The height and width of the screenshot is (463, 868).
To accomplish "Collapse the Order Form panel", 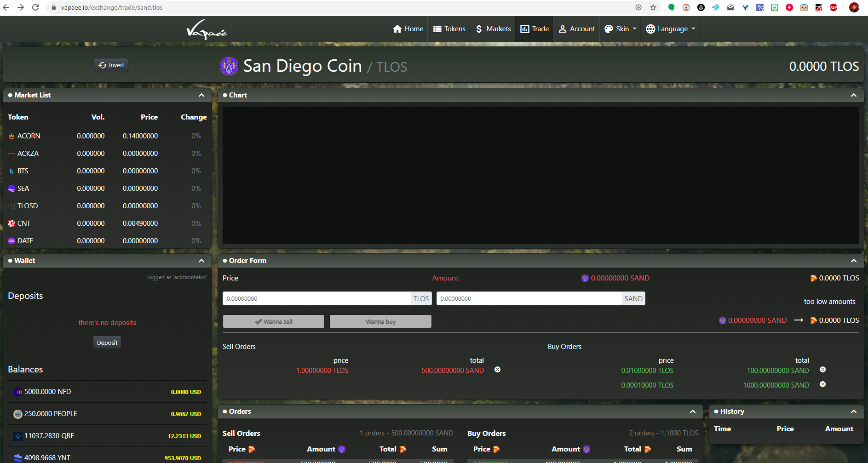I will 854,261.
